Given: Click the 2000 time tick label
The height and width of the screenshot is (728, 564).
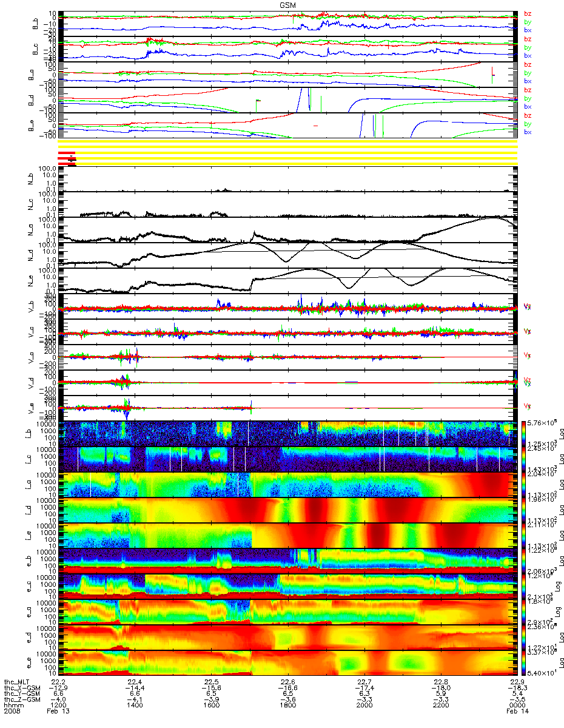Looking at the screenshot, I should click(x=364, y=706).
